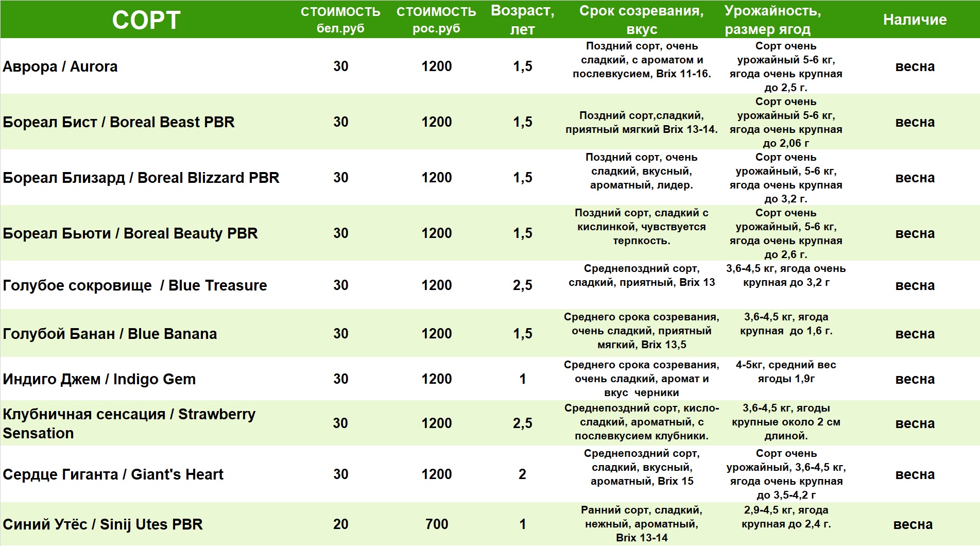Click price 1200 in Индиго Джем row
980x546 pixels.
(437, 379)
